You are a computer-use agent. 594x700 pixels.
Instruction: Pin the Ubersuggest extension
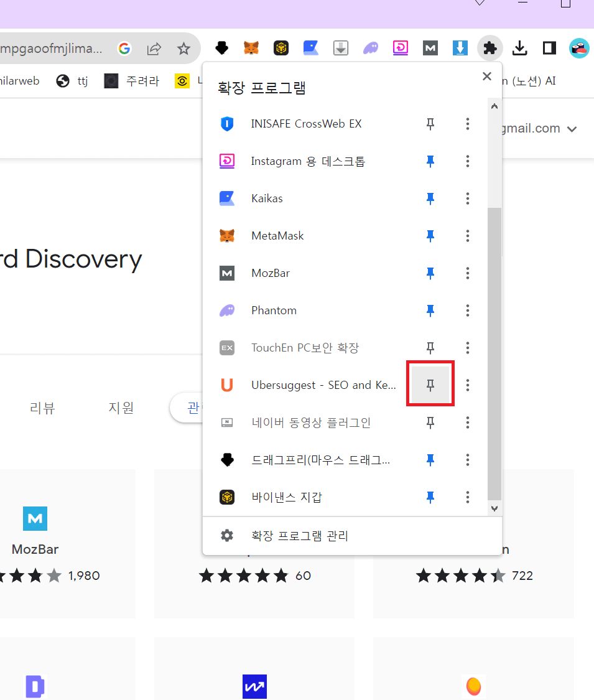pyautogui.click(x=430, y=385)
